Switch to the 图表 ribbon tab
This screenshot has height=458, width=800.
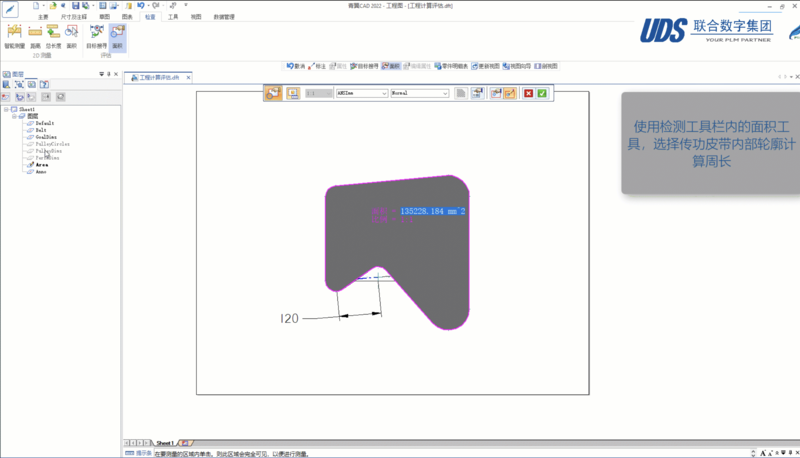127,17
